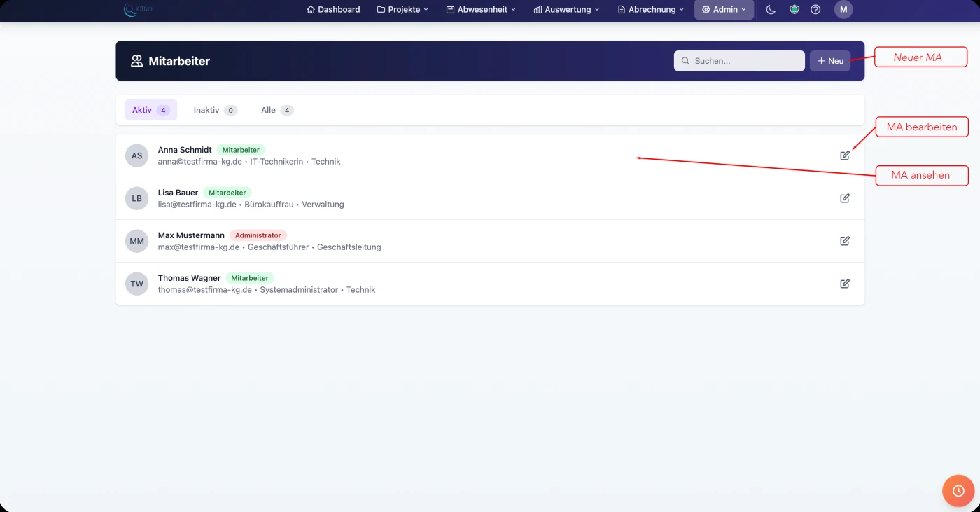Expand the Auswertung dropdown menu
980x512 pixels.
tap(566, 10)
